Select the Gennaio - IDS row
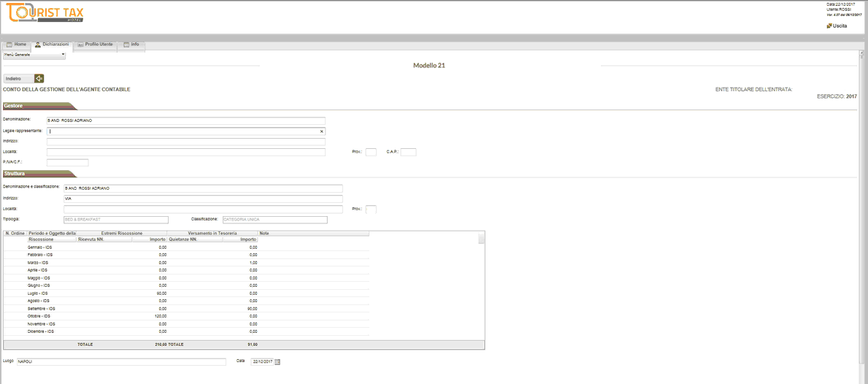 click(x=187, y=247)
